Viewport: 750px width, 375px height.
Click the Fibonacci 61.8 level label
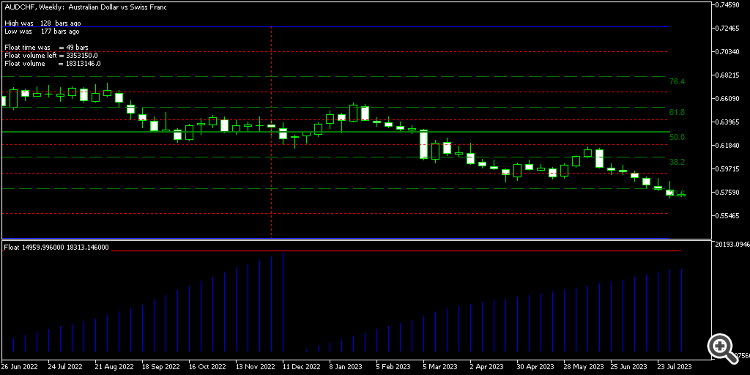click(677, 112)
